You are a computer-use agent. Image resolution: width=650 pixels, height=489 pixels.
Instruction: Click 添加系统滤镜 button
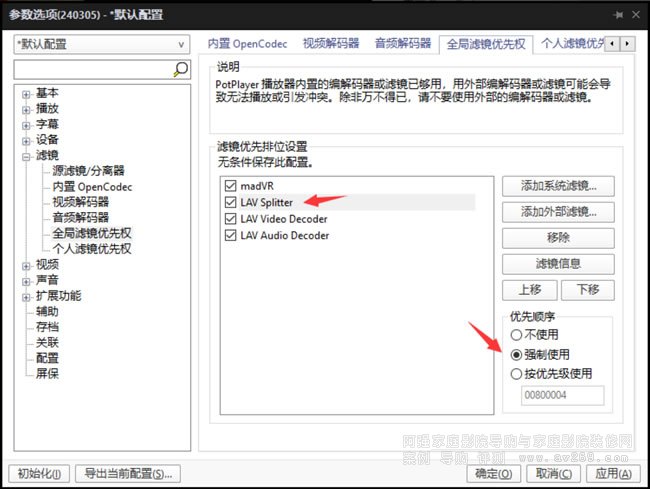(558, 186)
